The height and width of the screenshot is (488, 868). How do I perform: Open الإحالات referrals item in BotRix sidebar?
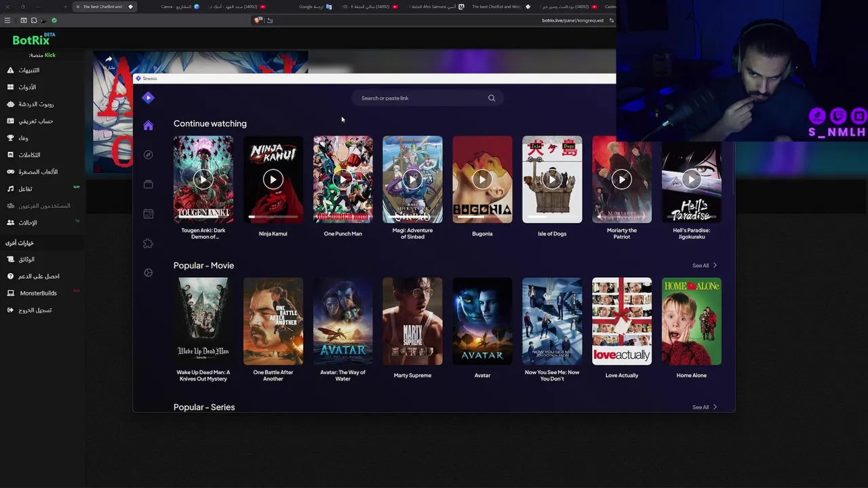(x=22, y=223)
